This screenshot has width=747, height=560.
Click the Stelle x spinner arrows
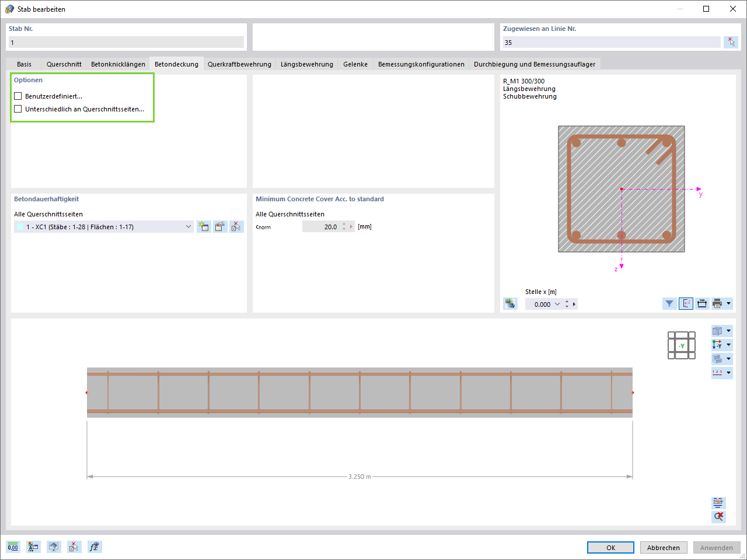point(567,304)
